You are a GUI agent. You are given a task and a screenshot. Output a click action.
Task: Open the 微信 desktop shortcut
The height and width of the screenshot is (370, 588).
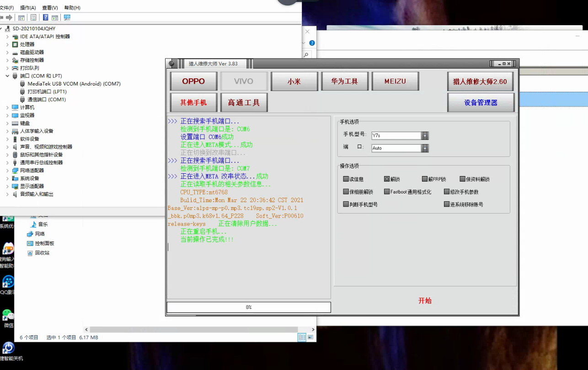[8, 319]
